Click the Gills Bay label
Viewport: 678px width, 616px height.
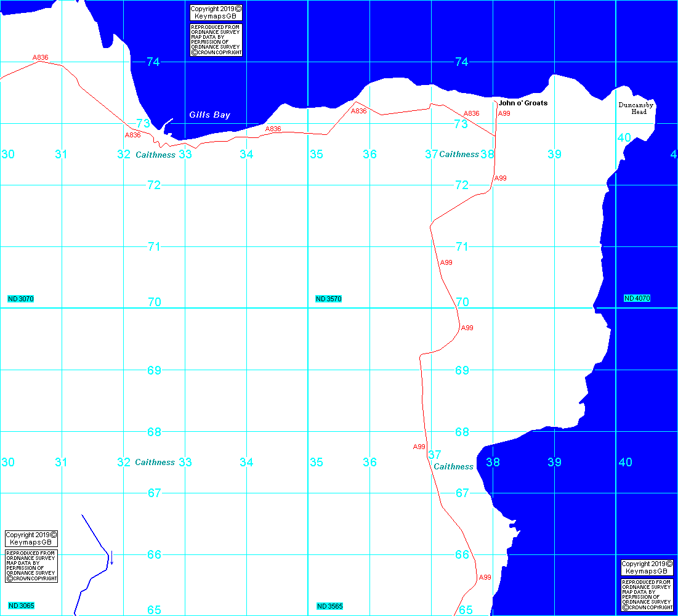click(209, 115)
